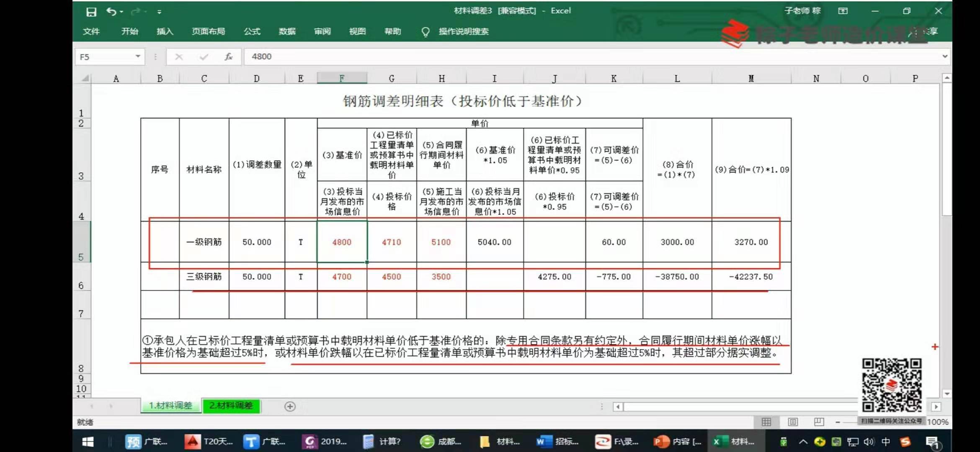Open the PowerPoint 内容 taskbar item
The height and width of the screenshot is (452, 980).
coord(677,442)
